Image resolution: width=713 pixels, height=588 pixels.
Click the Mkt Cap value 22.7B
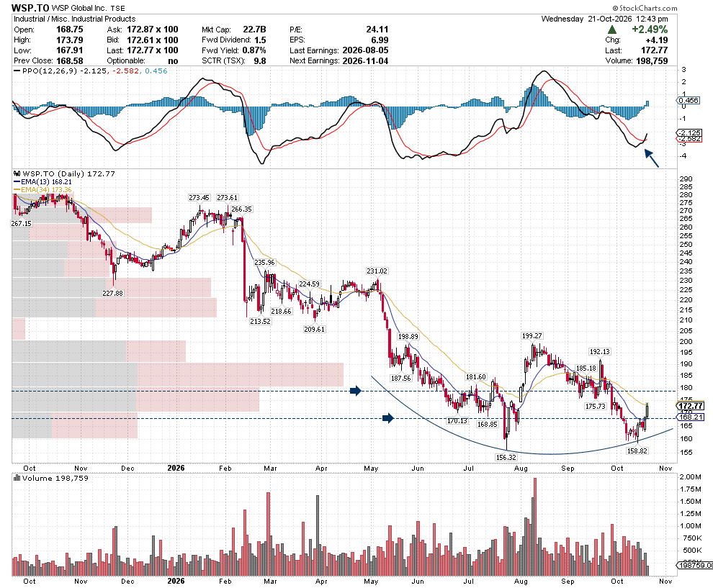pos(254,30)
